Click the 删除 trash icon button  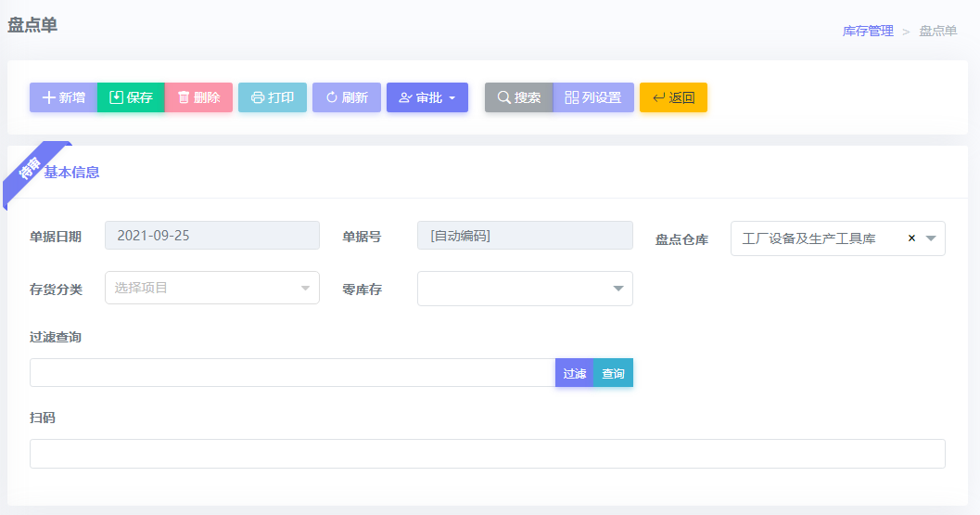click(198, 97)
